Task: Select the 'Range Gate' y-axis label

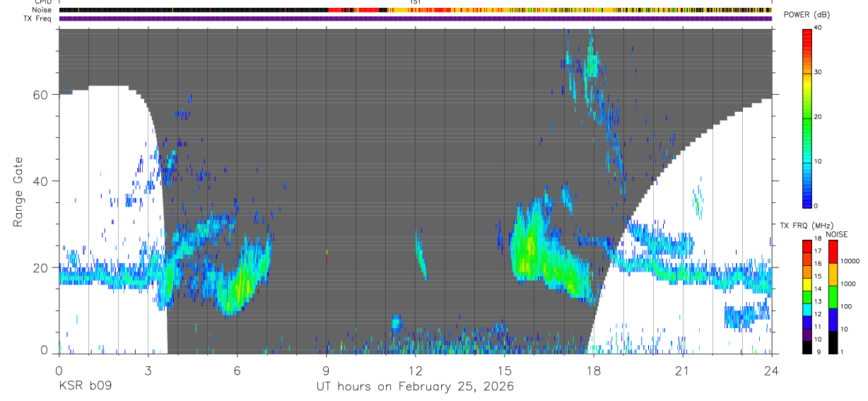Action: [x=18, y=193]
